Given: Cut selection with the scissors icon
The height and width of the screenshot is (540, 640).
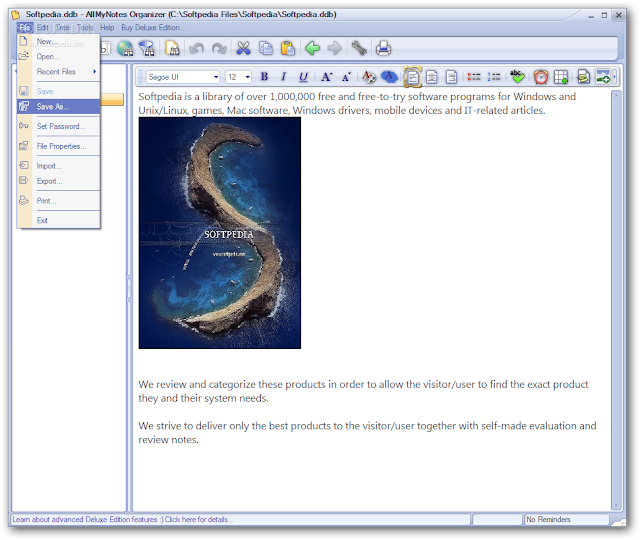Looking at the screenshot, I should tap(243, 48).
